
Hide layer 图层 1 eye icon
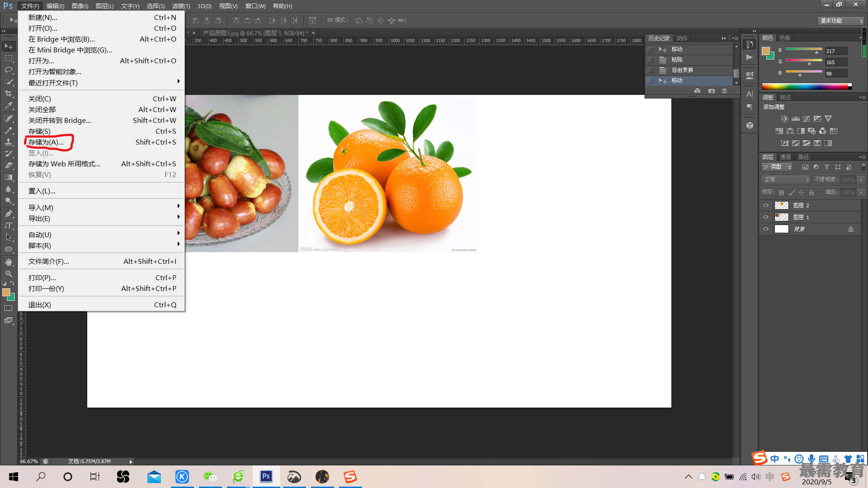pos(766,217)
